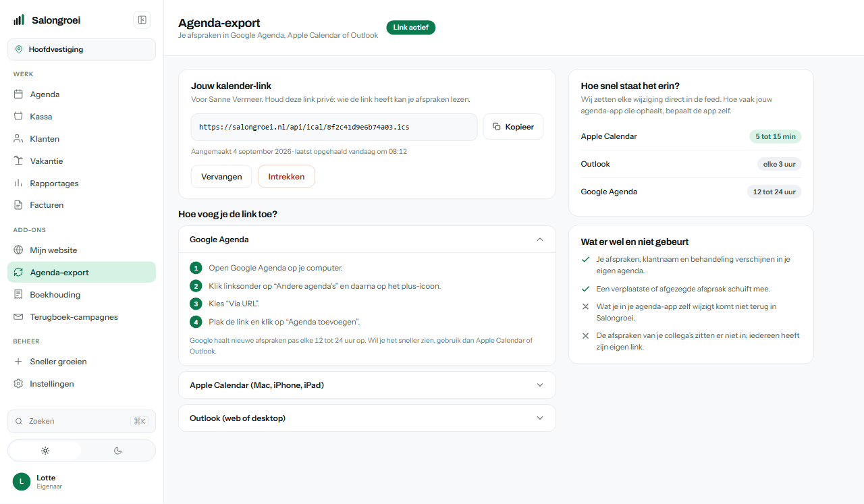Image resolution: width=864 pixels, height=504 pixels.
Task: Click the Kassa shopping bag icon
Action: click(x=18, y=117)
